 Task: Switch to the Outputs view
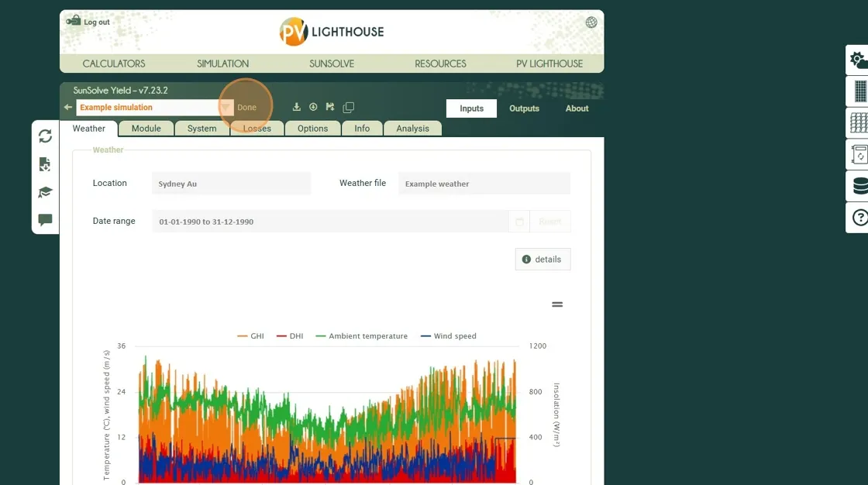tap(524, 108)
